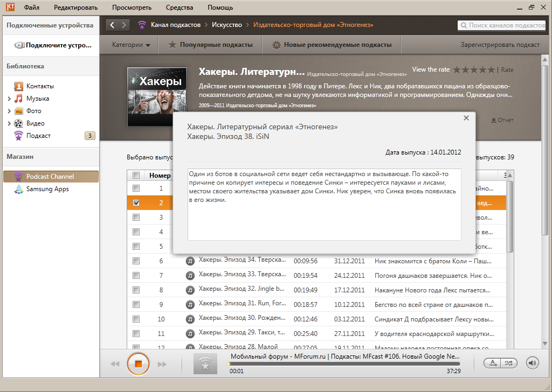The width and height of the screenshot is (552, 392).
Task: Stop playback with the orange stop button
Action: (x=139, y=364)
